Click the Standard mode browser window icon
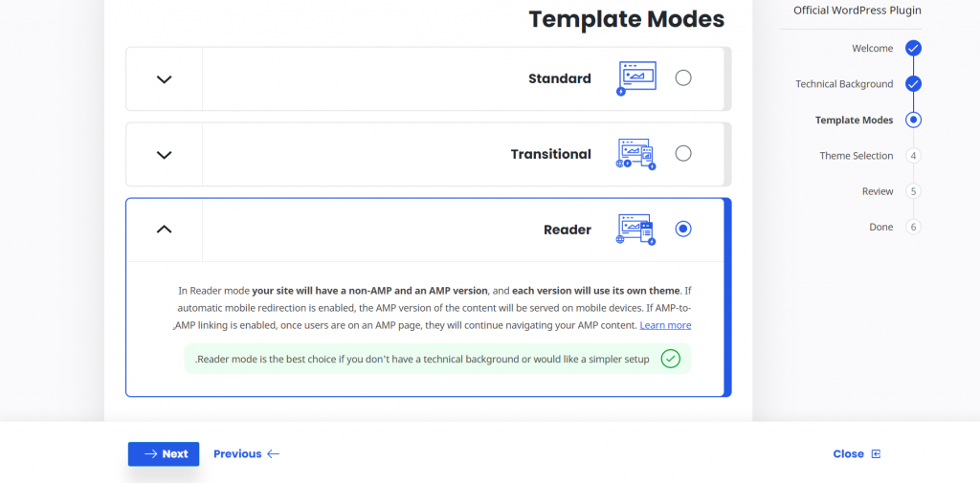Screen dimensions: 980x483 click(x=636, y=77)
